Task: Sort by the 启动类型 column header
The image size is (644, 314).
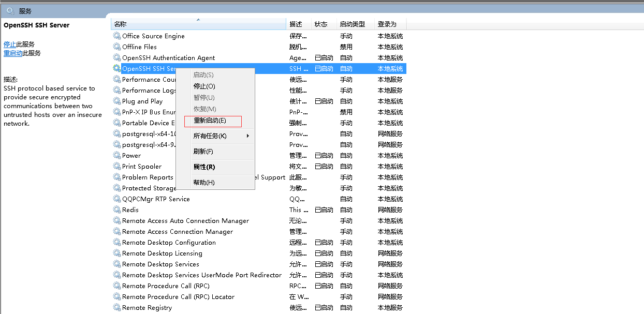Action: 352,24
